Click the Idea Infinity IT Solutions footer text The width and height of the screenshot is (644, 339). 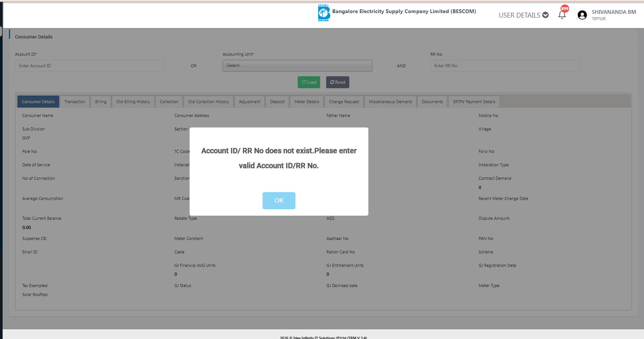pos(323,338)
